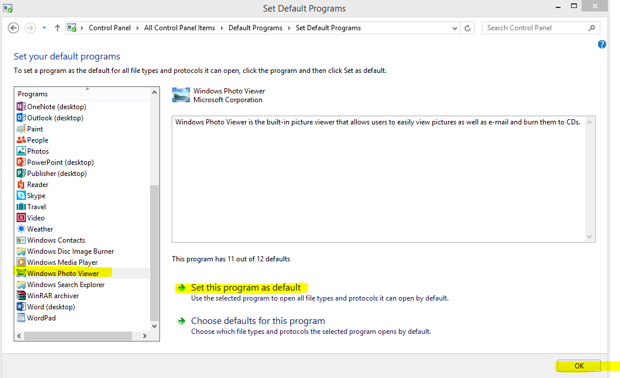The width and height of the screenshot is (620, 378).
Task: Open the address bar history dropdown
Action: pyautogui.click(x=454, y=28)
